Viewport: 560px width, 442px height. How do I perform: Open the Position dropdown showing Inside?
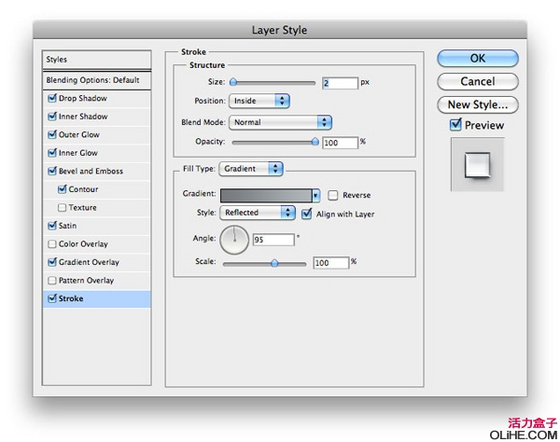pos(259,101)
